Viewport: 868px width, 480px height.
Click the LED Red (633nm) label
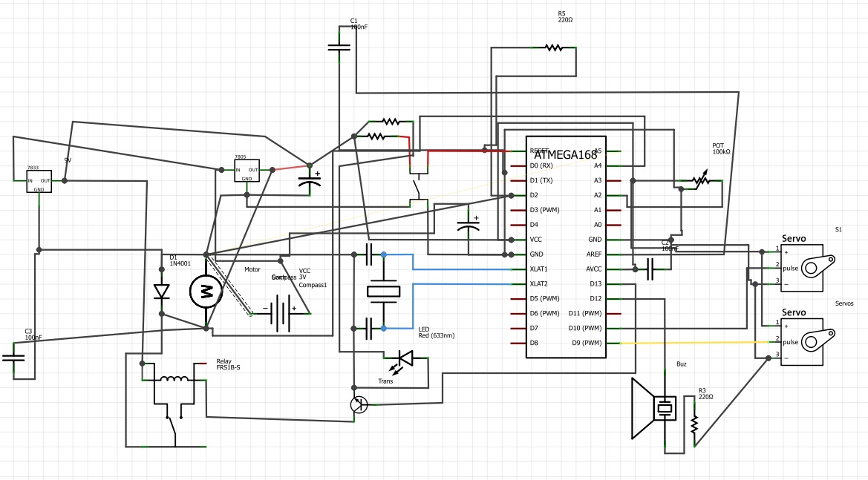click(436, 332)
